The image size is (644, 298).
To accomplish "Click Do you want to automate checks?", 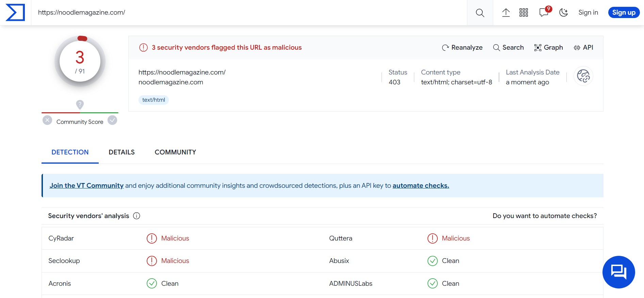I will click(545, 216).
